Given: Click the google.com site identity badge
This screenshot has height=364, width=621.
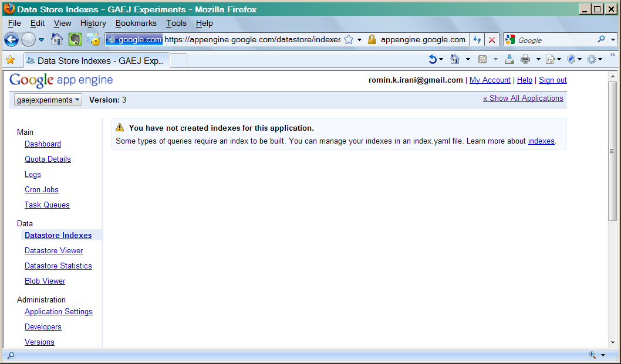Looking at the screenshot, I should pos(134,40).
